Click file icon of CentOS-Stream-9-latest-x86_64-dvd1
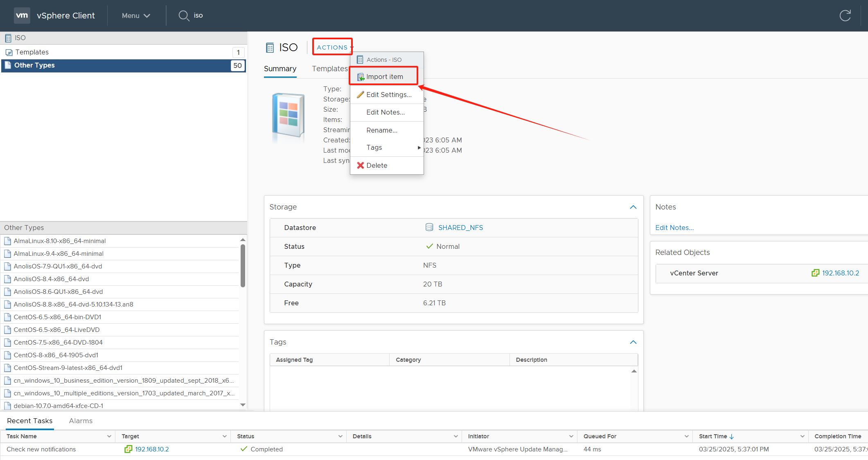 (x=7, y=368)
